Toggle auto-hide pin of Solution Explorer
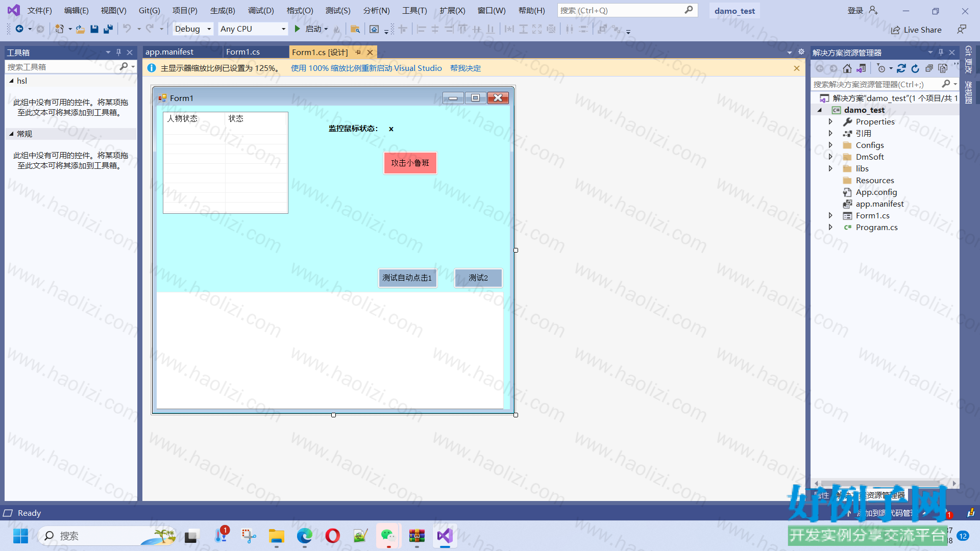Screen dimensions: 980x551 click(x=941, y=53)
